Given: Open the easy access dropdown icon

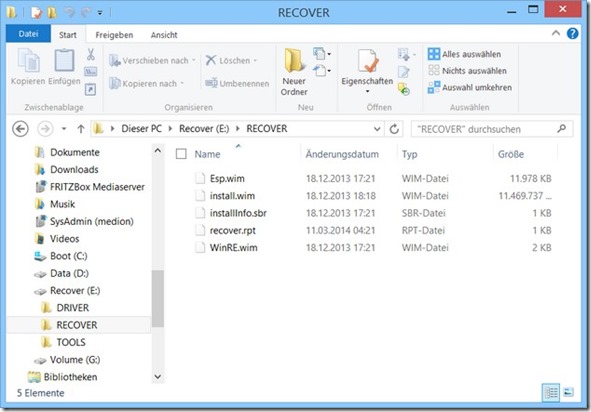Looking at the screenshot, I should coord(322,70).
